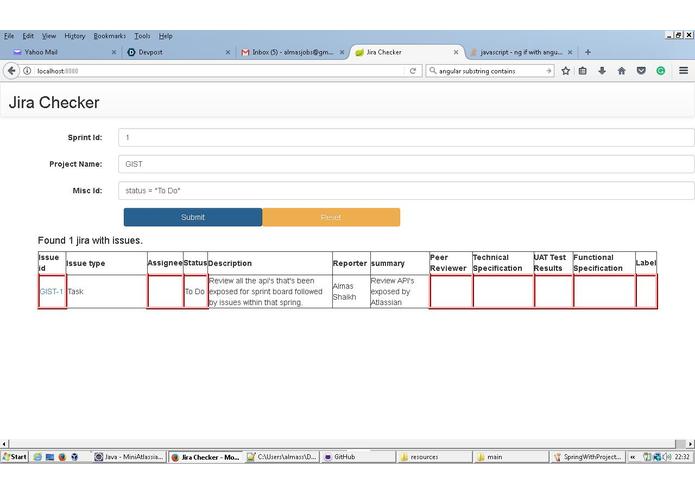Open the Firefox hamburger menu

pos(683,70)
